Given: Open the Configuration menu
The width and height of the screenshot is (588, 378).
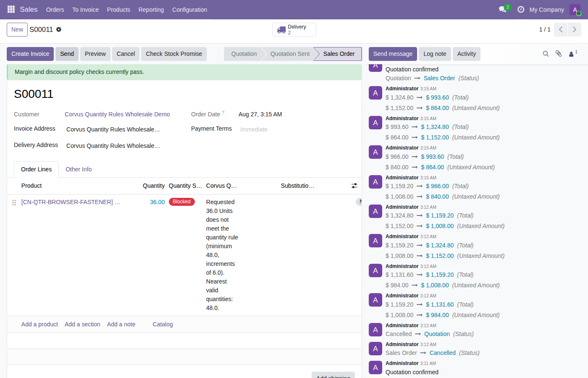Looking at the screenshot, I should [189, 10].
